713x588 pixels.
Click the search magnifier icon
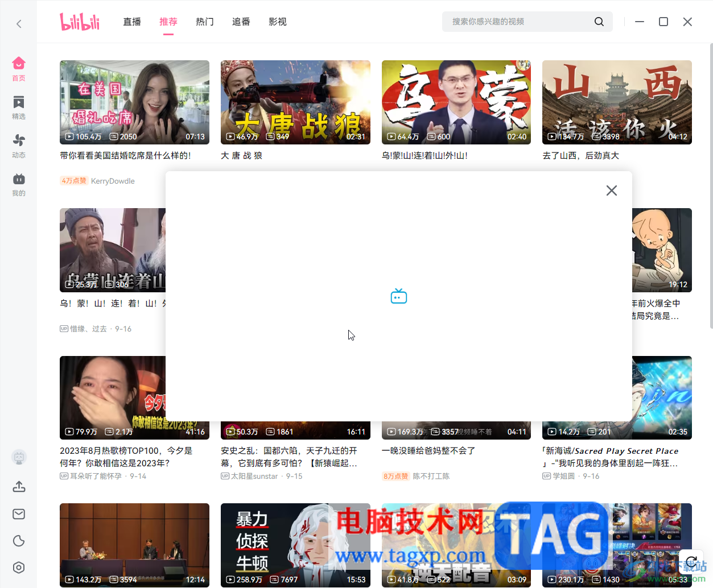click(x=599, y=22)
